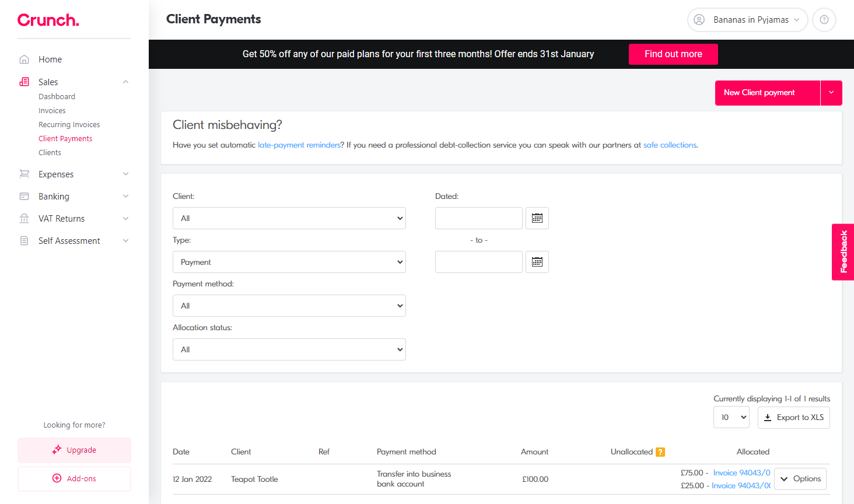This screenshot has width=854, height=504.
Task: Click the help question mark icon
Action: (824, 20)
